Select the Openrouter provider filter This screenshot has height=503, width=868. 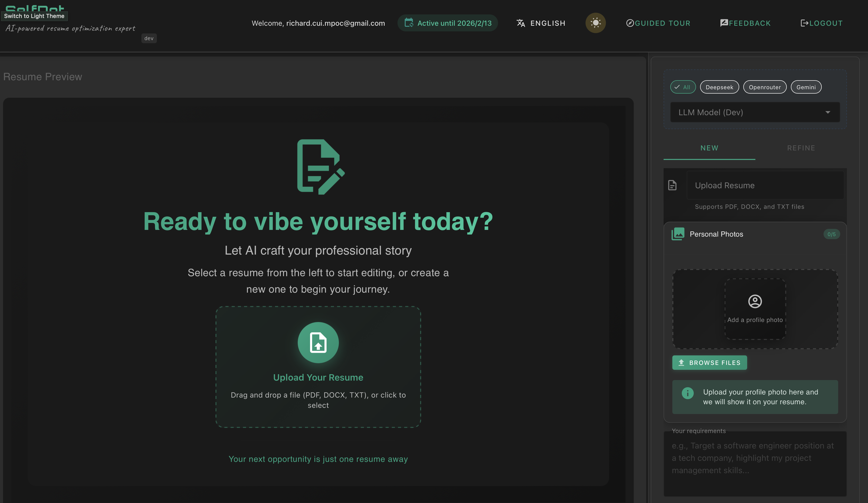coord(765,87)
